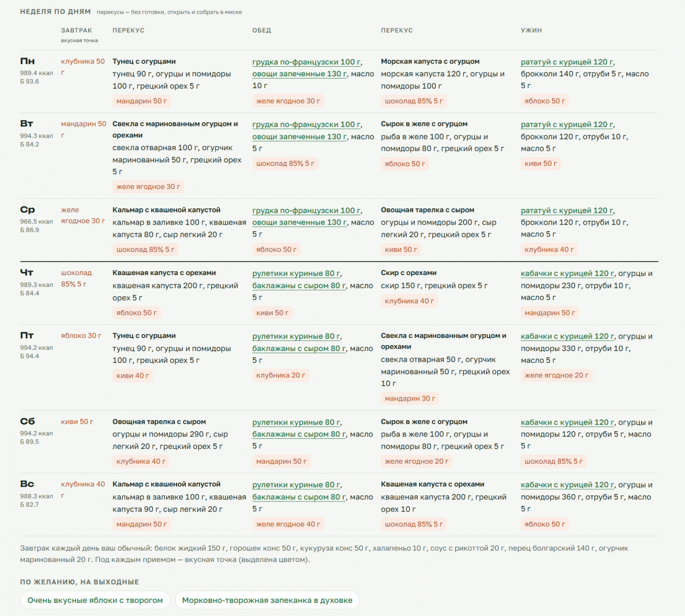Click the 'Морская капуста с огурцом' snack title
This screenshot has height=616, width=685.
tap(430, 61)
